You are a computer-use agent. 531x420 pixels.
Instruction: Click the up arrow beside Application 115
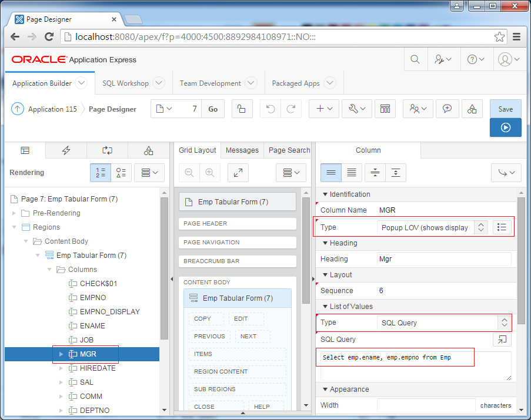point(18,109)
